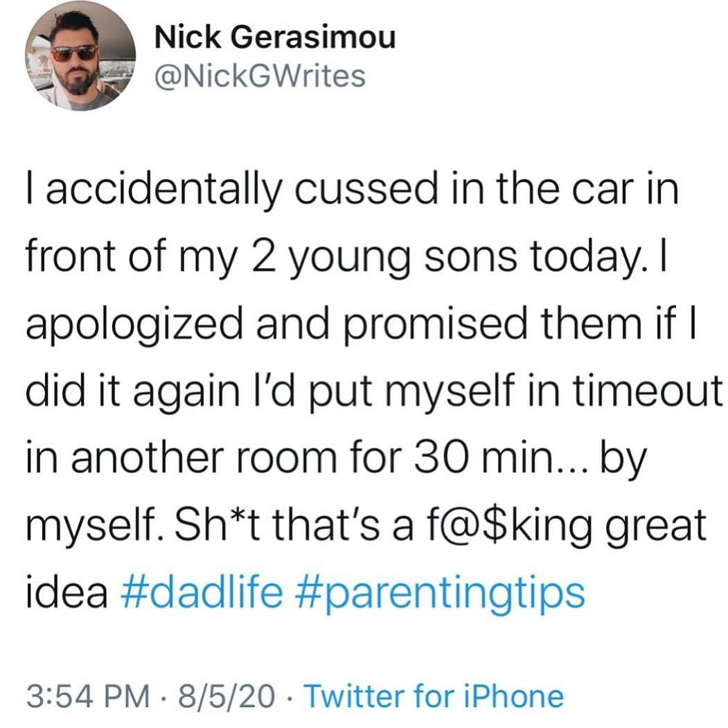Viewport: 728px width, 728px height.
Task: Click the "30 min..." text
Action: 520,459
